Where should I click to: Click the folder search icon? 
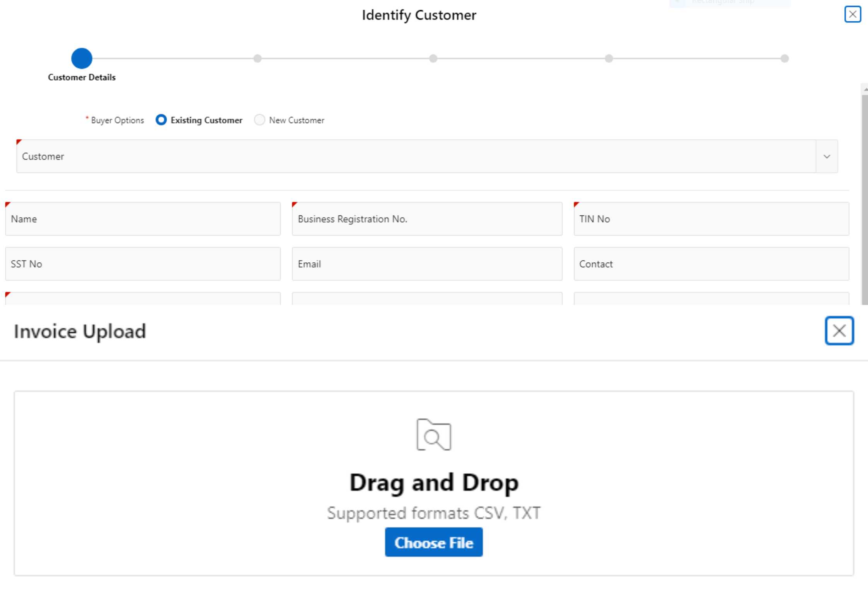pos(433,435)
